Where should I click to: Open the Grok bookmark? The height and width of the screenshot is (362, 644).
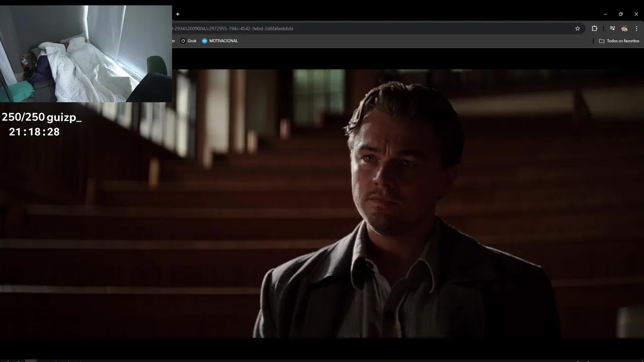click(189, 41)
